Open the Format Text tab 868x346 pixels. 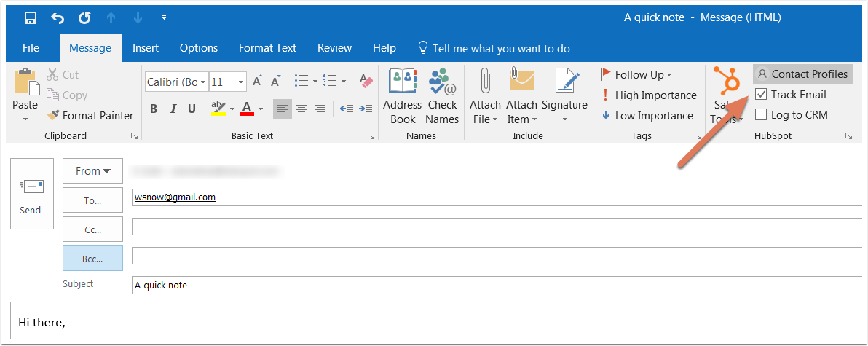[x=267, y=48]
